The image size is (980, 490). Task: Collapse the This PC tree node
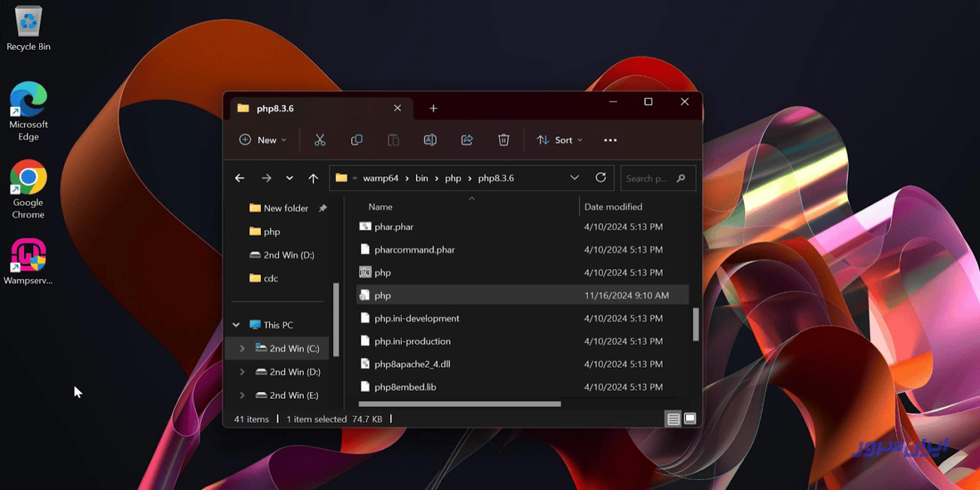click(x=236, y=325)
